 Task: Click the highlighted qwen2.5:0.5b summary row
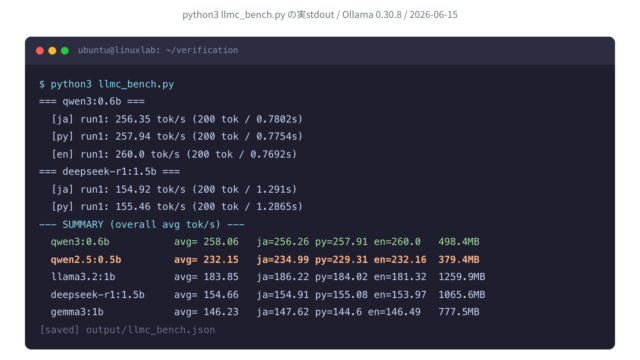pyautogui.click(x=265, y=260)
